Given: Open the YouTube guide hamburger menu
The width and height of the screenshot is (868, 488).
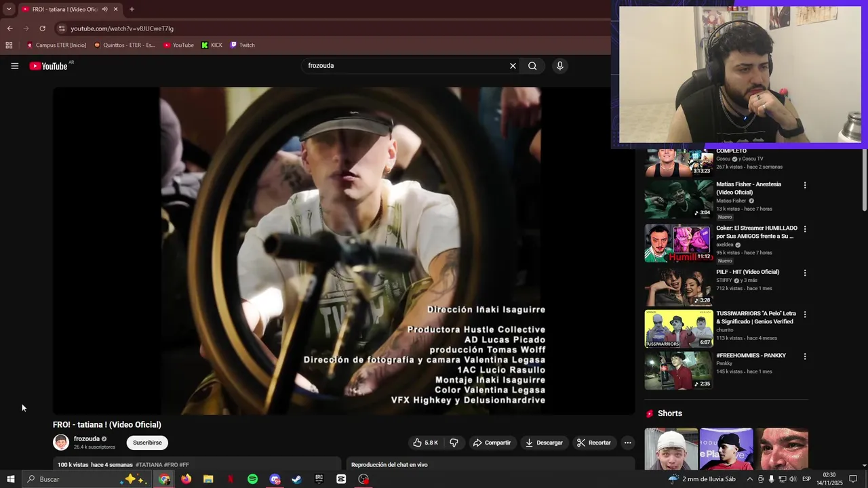Looking at the screenshot, I should (x=14, y=66).
